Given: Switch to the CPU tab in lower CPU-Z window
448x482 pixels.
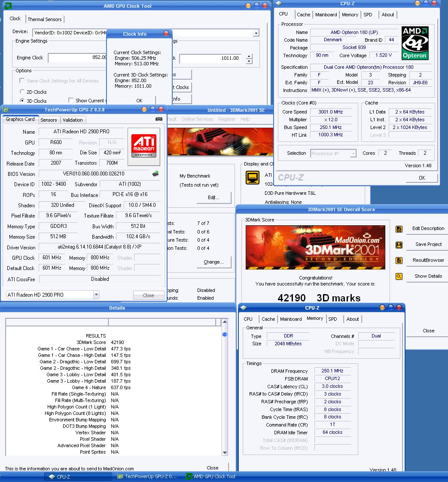Looking at the screenshot, I should tap(248, 319).
